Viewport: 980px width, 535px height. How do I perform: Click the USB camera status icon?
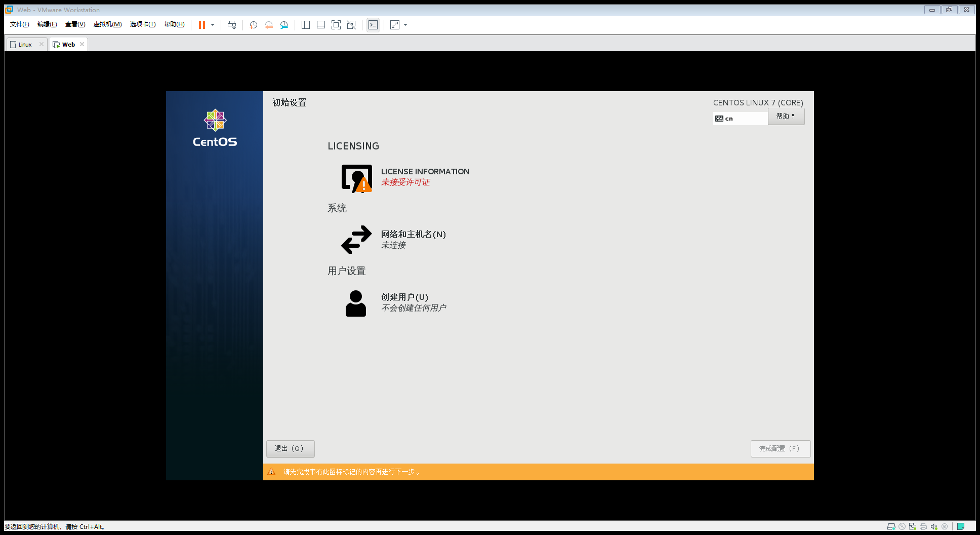click(x=945, y=526)
